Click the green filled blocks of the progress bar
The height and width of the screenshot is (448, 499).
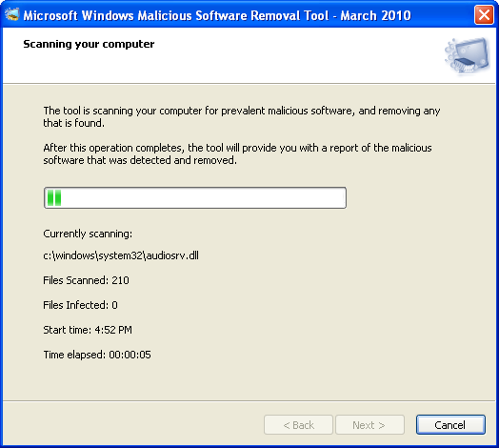pos(54,198)
